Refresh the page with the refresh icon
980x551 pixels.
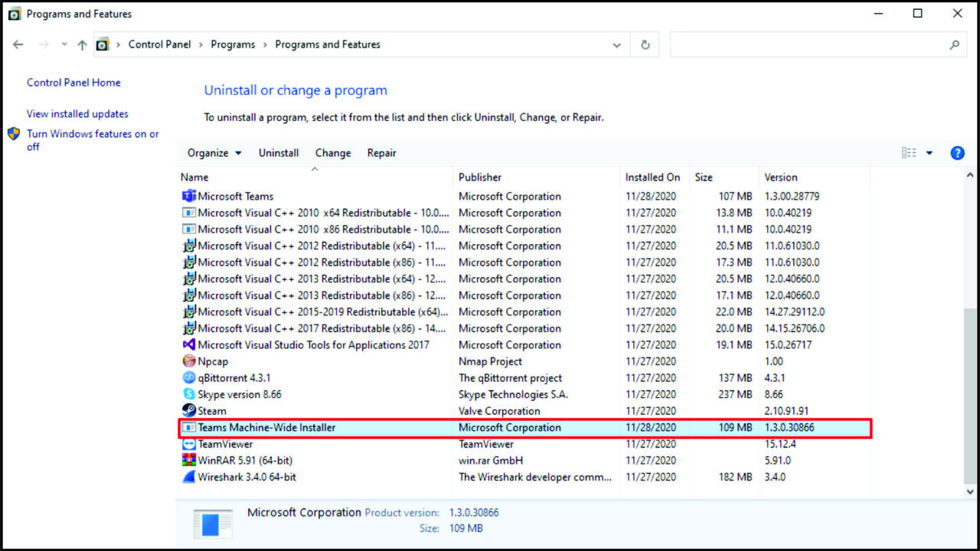pyautogui.click(x=644, y=44)
